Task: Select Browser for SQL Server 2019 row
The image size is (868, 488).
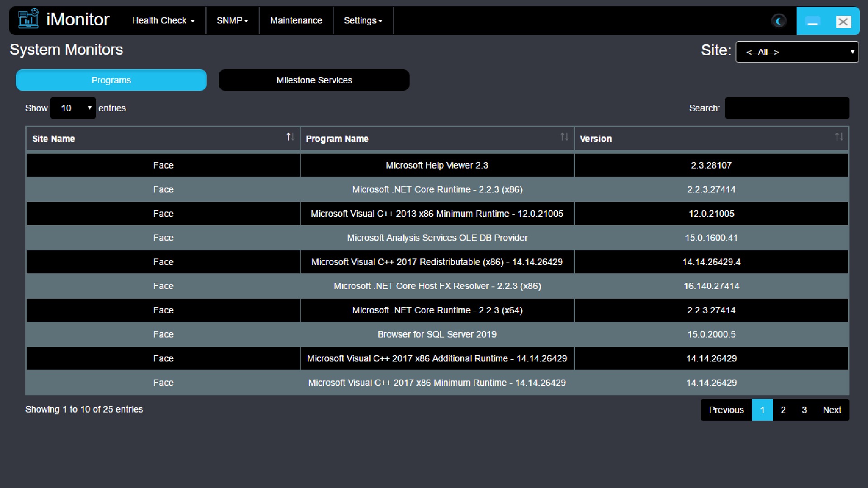Action: pyautogui.click(x=437, y=334)
